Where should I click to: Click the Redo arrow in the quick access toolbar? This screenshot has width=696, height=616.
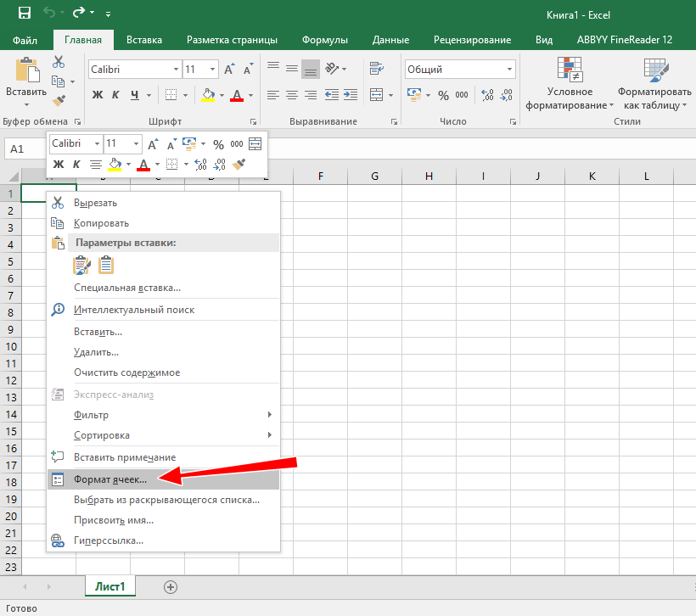[79, 13]
